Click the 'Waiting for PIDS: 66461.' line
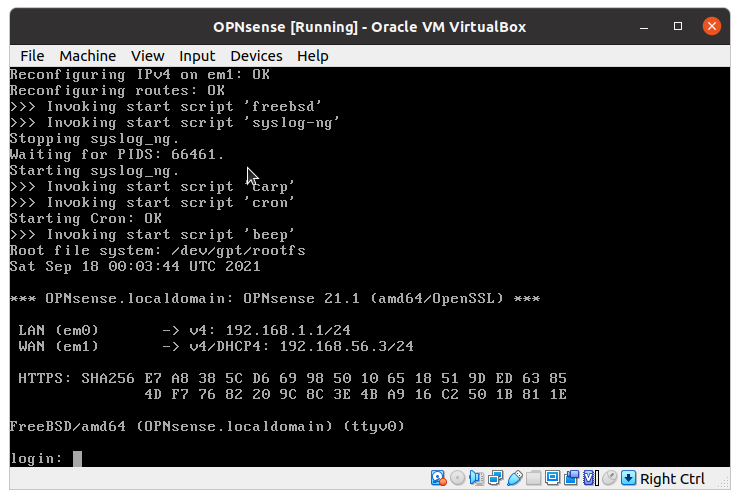Image resolution: width=740 pixels, height=499 pixels. pos(117,154)
